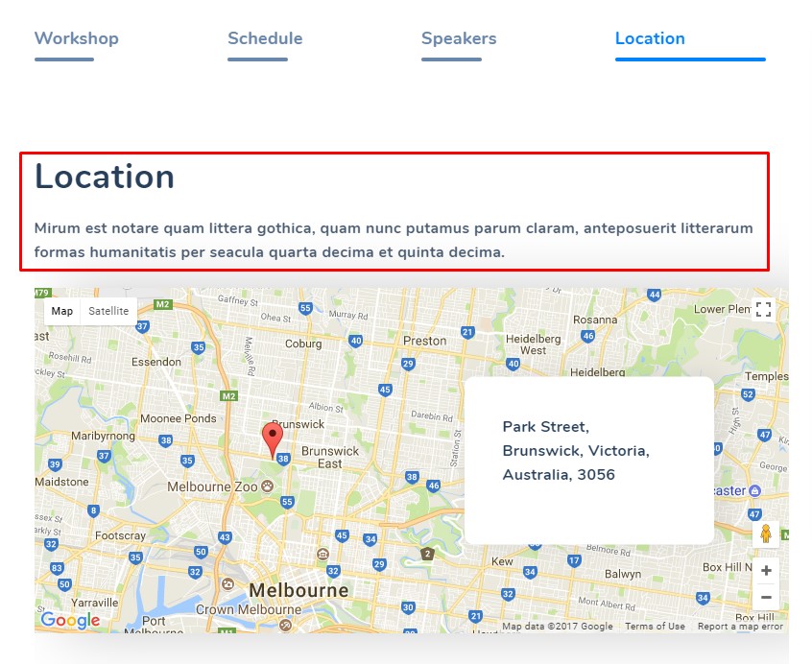Click the Street View pegman icon

coord(765,534)
